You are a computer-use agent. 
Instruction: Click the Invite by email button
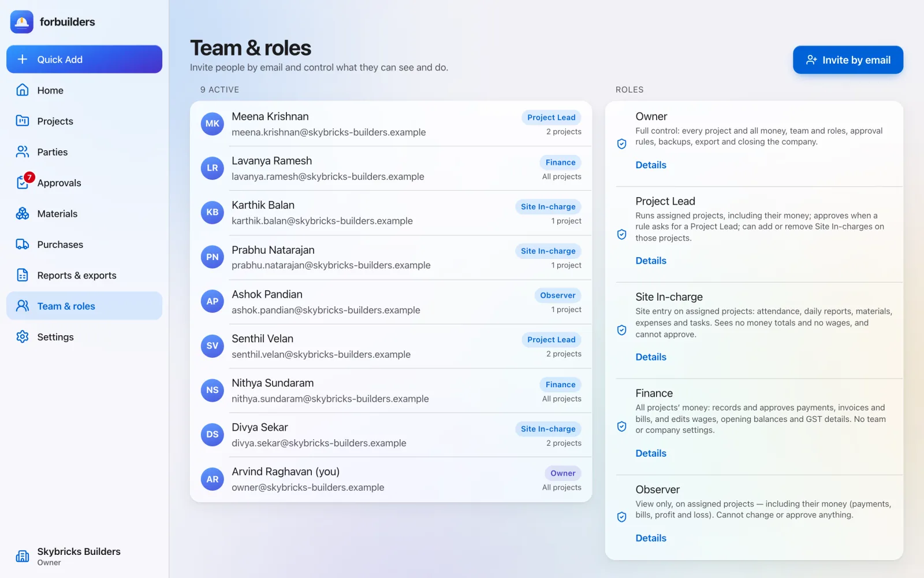click(x=848, y=60)
